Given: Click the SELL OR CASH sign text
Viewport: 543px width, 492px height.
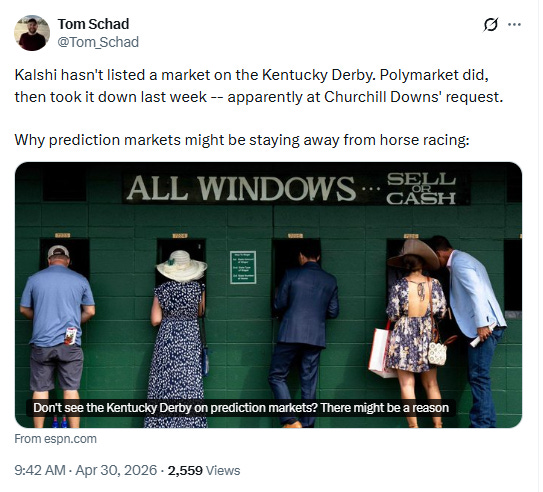Looking at the screenshot, I should point(421,189).
